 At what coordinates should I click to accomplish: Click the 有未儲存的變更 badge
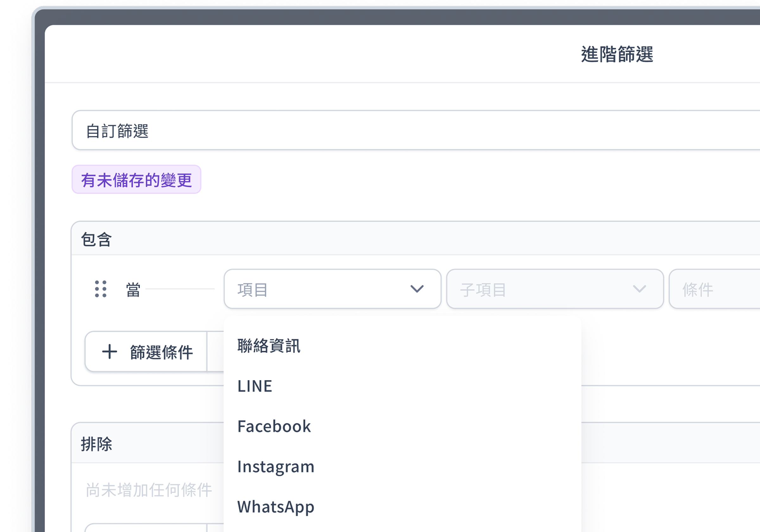point(136,179)
